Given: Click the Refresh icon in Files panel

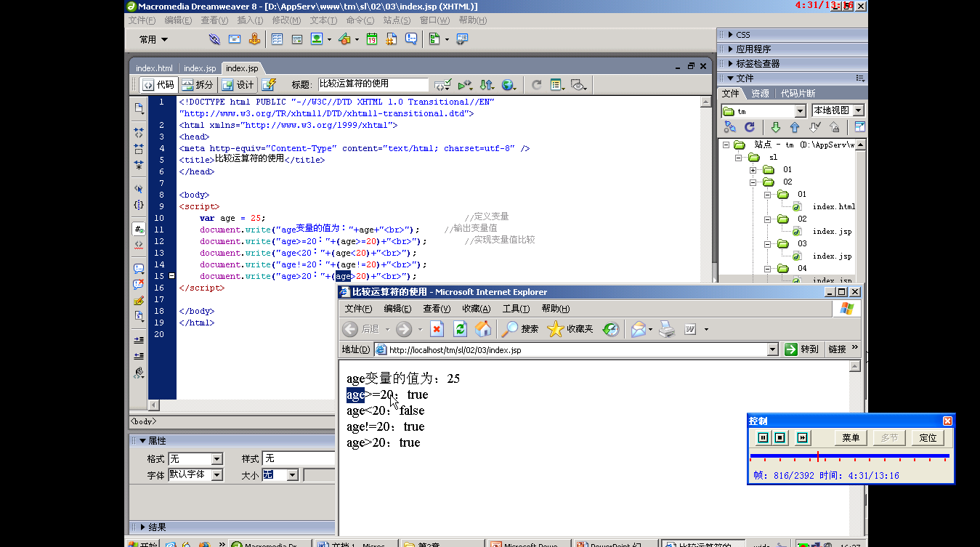Looking at the screenshot, I should pos(750,127).
